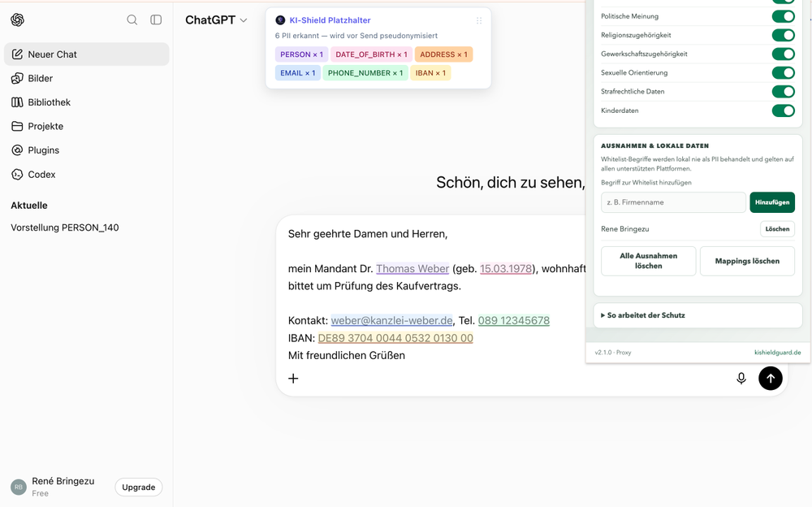Click the highlighted email weber@kanzlei-weber.de
The width and height of the screenshot is (812, 507).
click(391, 320)
